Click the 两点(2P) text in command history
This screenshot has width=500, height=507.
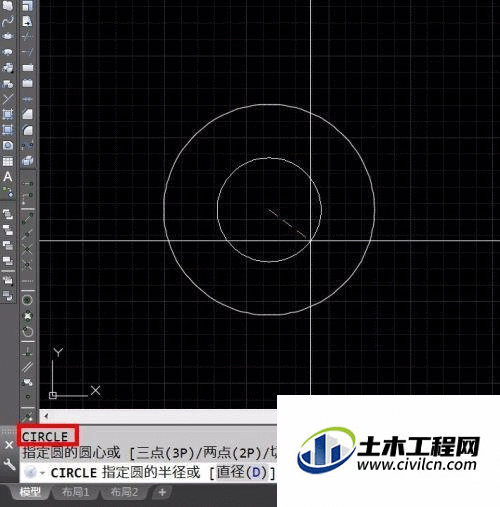[x=232, y=453]
